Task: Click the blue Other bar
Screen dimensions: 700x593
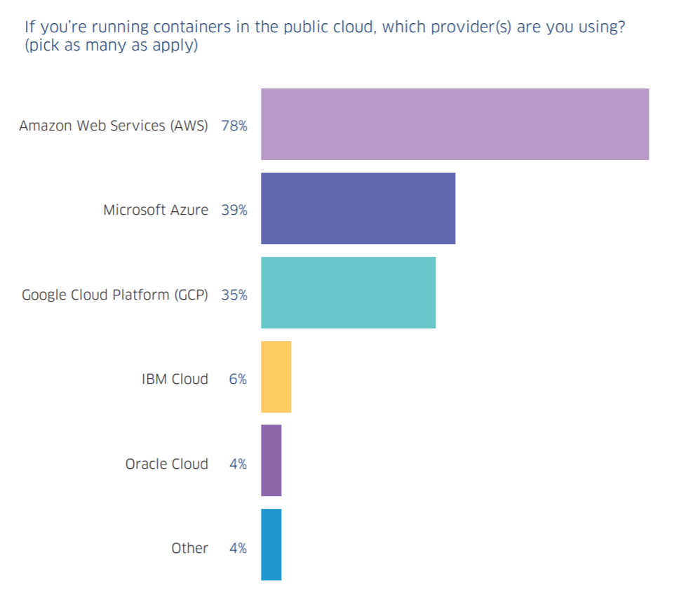Action: point(271,545)
